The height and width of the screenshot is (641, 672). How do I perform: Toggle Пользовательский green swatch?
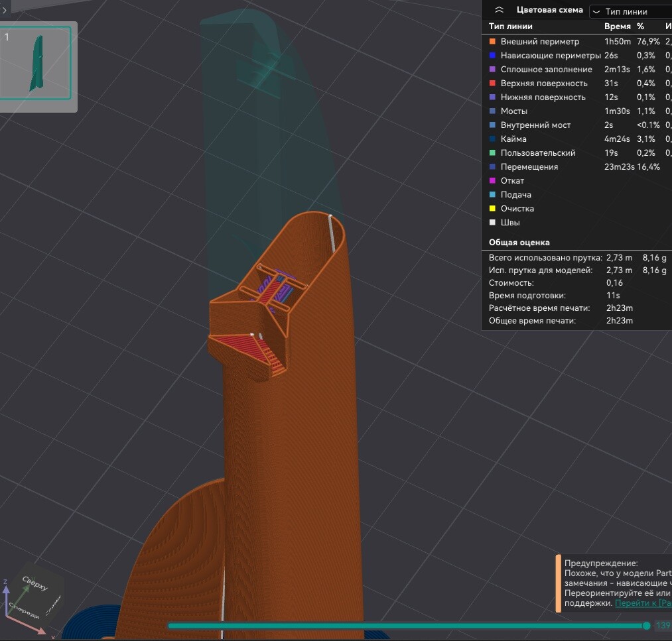(492, 153)
